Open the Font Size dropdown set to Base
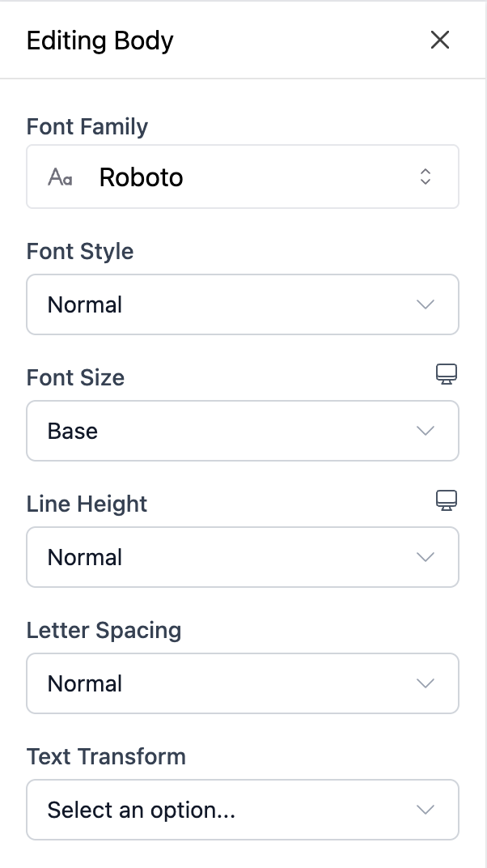The width and height of the screenshot is (487, 868). (243, 431)
